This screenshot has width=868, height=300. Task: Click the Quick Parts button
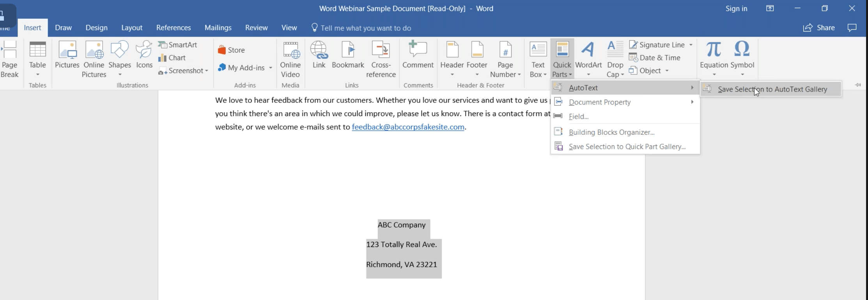562,59
